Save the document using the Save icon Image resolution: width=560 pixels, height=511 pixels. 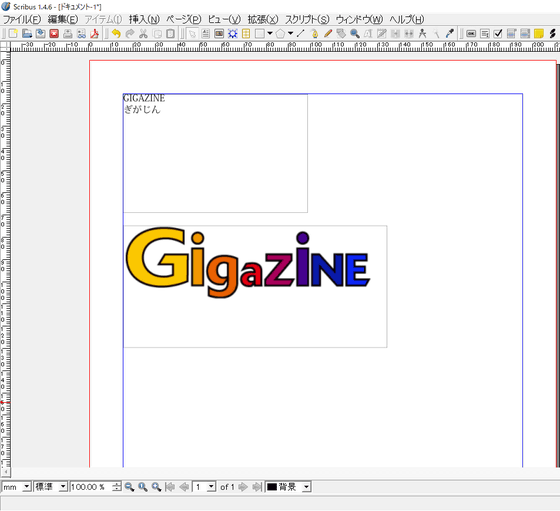pos(40,34)
